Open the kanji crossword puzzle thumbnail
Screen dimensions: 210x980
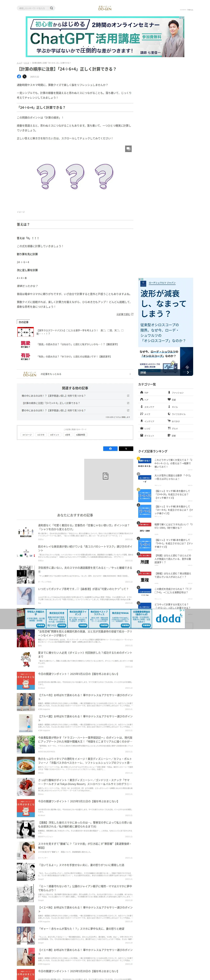tap(26, 332)
